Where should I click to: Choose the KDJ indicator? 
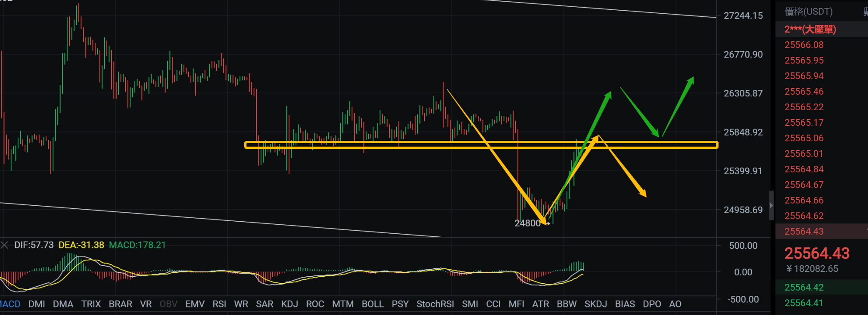click(x=290, y=304)
